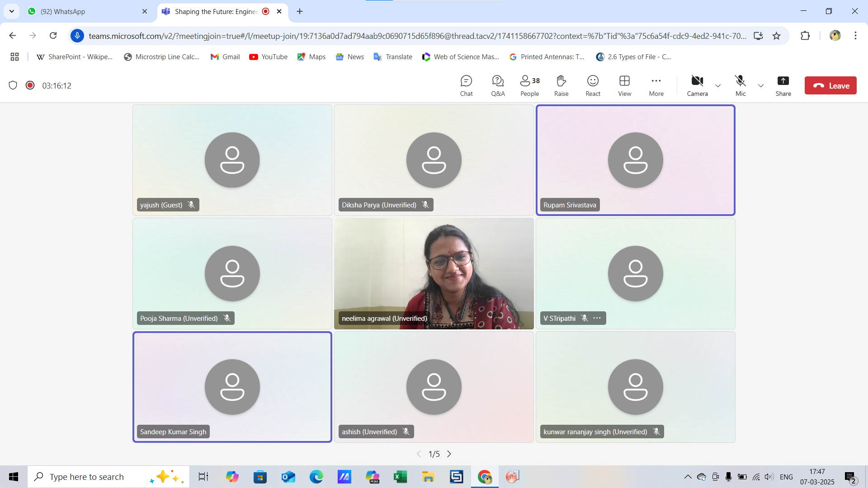Screen dimensions: 868x488
Task: Open the YouTube bookmark
Action: click(269, 57)
